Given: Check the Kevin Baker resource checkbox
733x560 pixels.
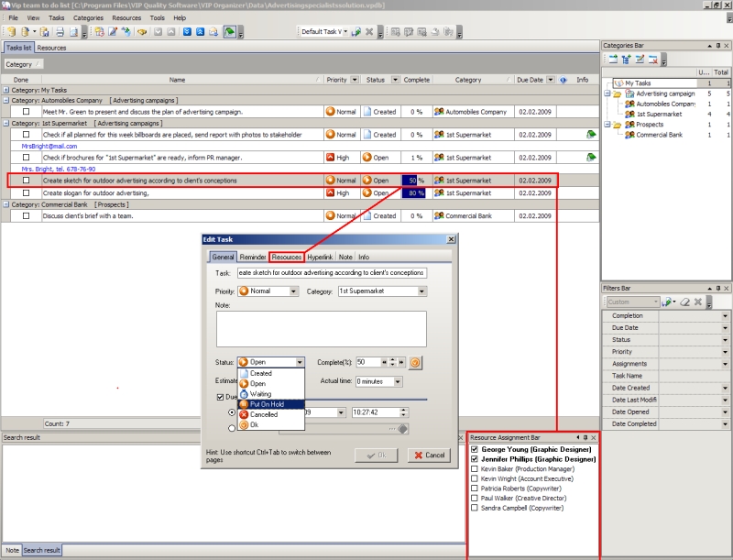Looking at the screenshot, I should 474,469.
